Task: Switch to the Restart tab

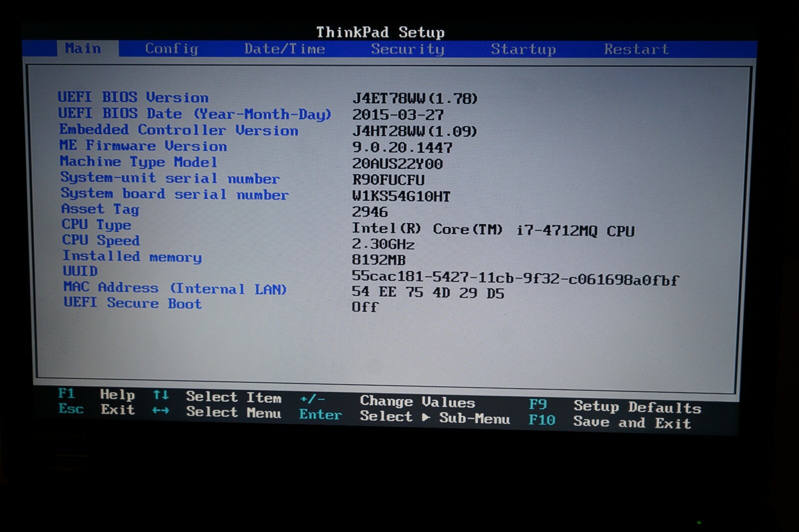Action: coord(636,49)
